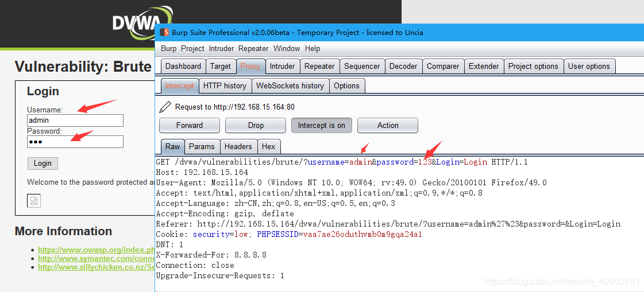Click the 'Accept-Encoding: gzip, deflate' line
Image resolution: width=644 pixels, height=292 pixels.
pos(225,213)
